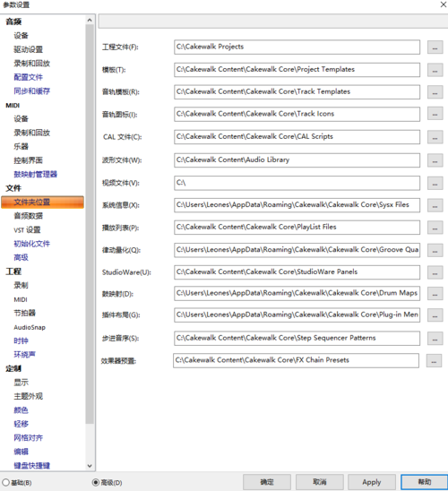This screenshot has width=448, height=491.
Task: Open 鼓映射管理器 category
Action: pos(35,174)
